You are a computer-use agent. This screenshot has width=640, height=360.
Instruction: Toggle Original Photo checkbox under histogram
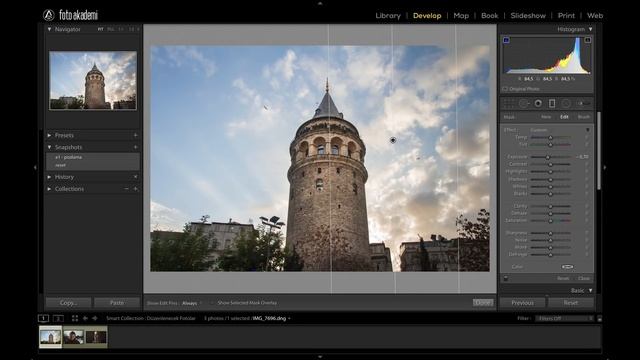pyautogui.click(x=505, y=89)
